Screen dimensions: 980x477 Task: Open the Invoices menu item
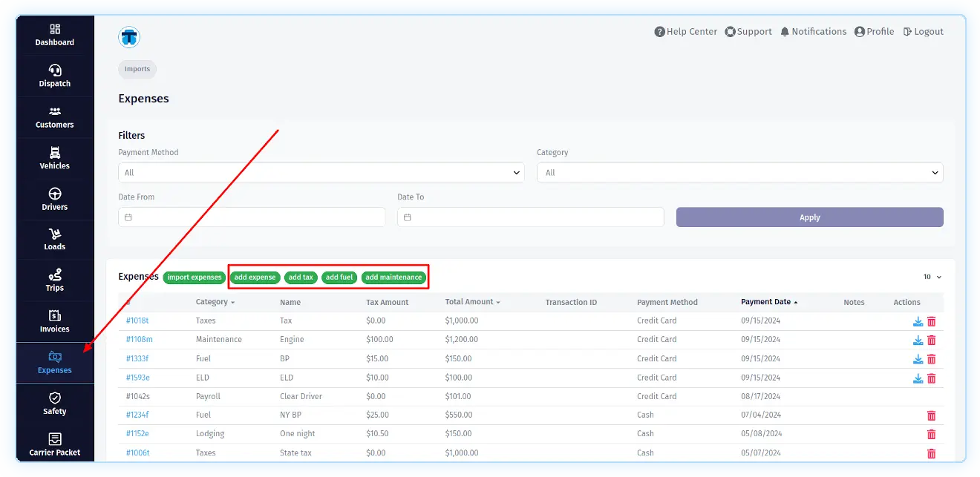(55, 321)
